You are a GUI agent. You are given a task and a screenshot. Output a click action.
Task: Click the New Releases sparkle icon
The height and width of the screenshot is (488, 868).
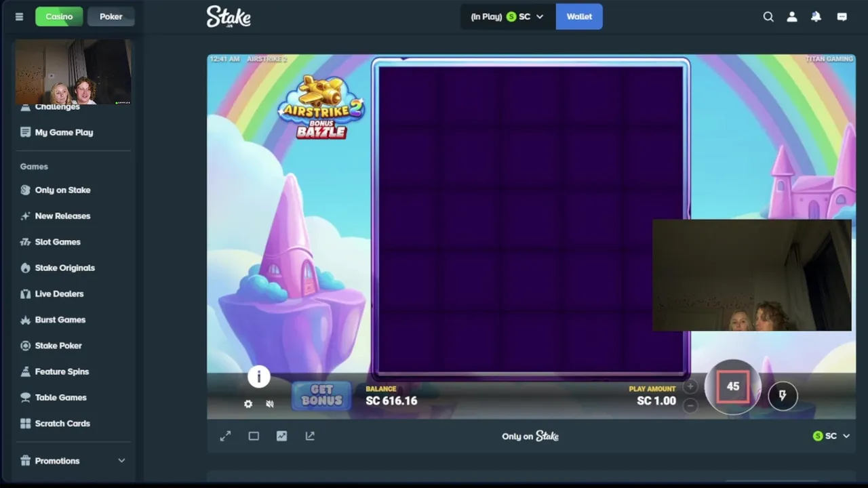25,216
